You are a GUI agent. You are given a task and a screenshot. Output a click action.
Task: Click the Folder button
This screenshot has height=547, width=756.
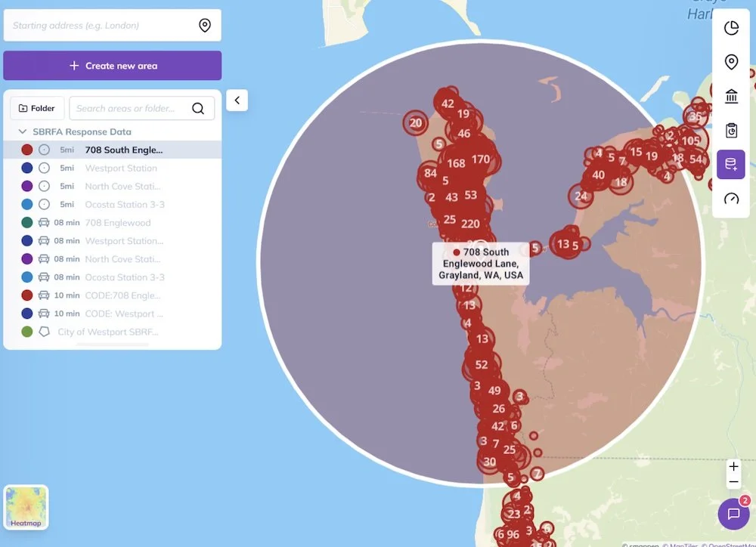[x=37, y=109]
